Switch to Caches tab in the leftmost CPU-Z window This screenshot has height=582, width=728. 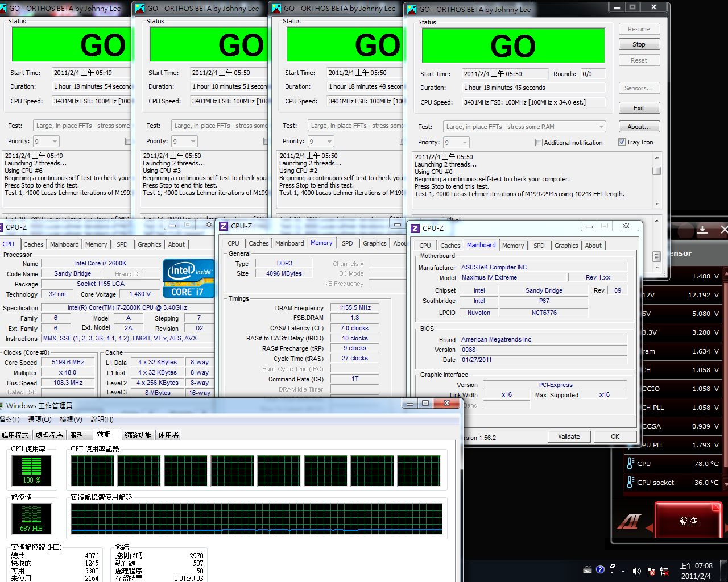coord(33,244)
